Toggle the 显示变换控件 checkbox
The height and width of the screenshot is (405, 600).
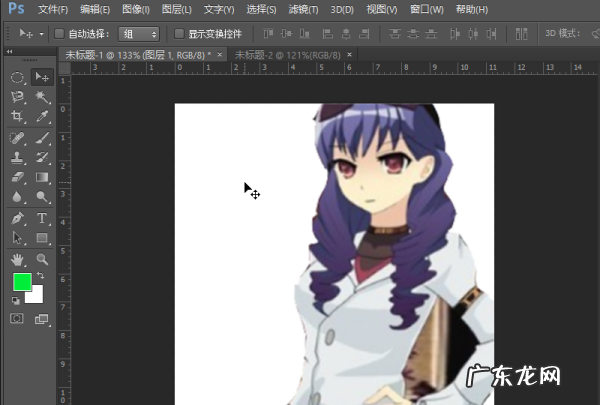179,33
